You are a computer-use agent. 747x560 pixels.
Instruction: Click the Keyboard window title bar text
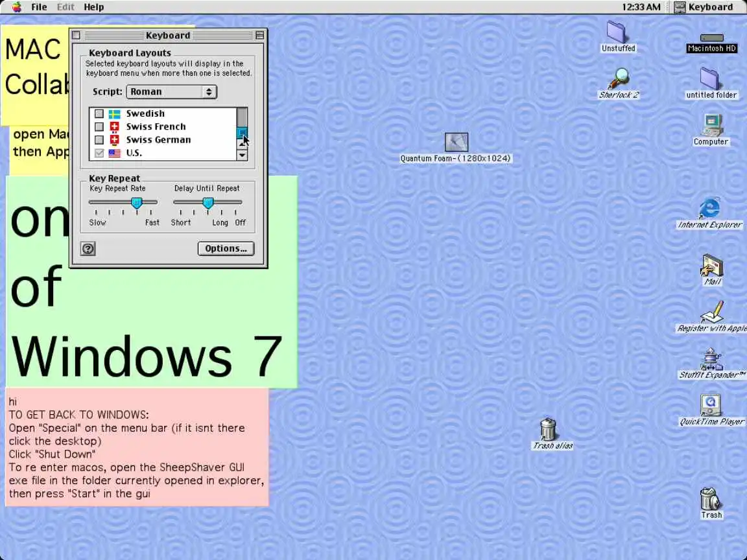click(x=168, y=36)
